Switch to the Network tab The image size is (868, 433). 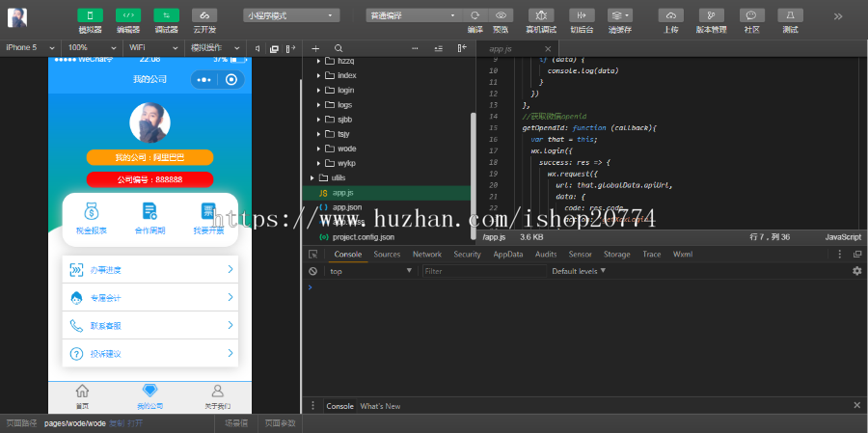[x=426, y=255]
